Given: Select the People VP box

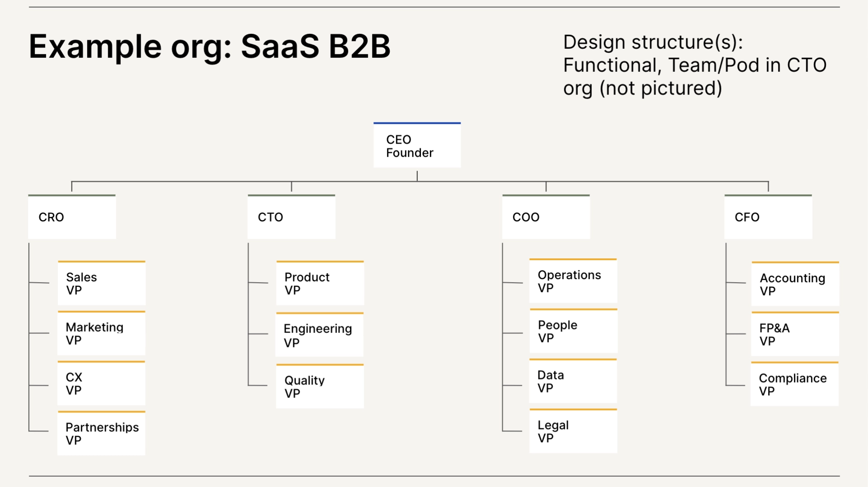Looking at the screenshot, I should (573, 331).
